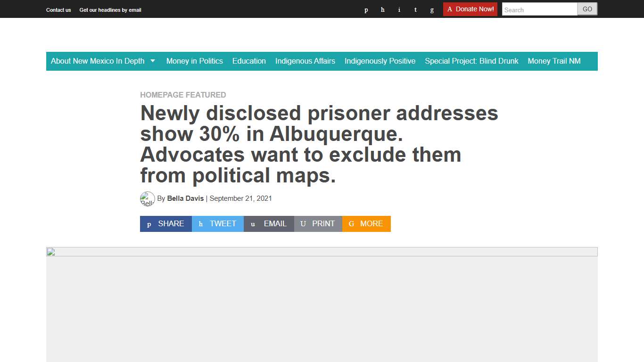Click the printer icon on the PRINT button
The image size is (644, 362).
click(x=303, y=224)
